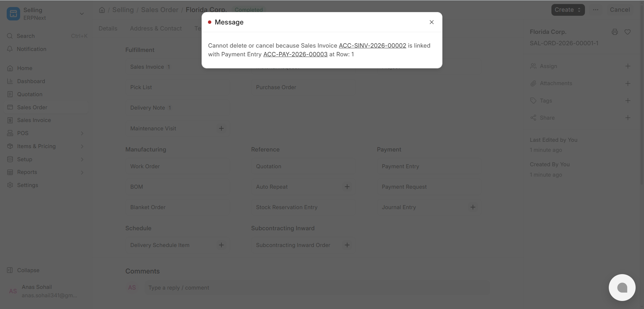
Task: Switch to Address & Contact tab
Action: point(156,28)
